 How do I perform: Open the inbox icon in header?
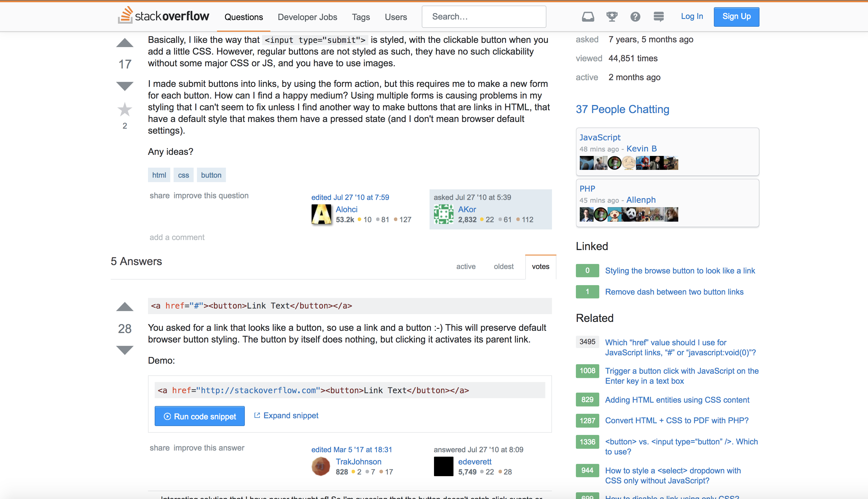click(588, 16)
